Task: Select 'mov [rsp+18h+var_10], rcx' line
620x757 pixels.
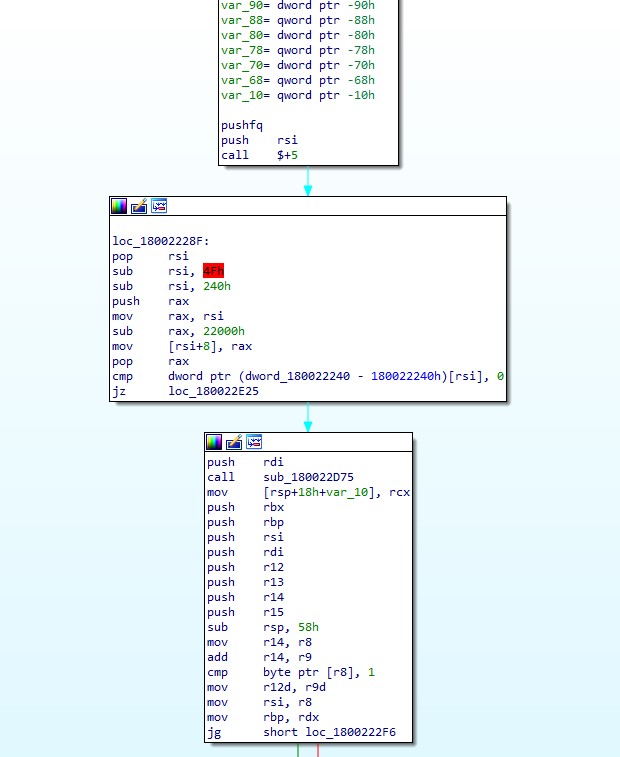Action: point(309,492)
